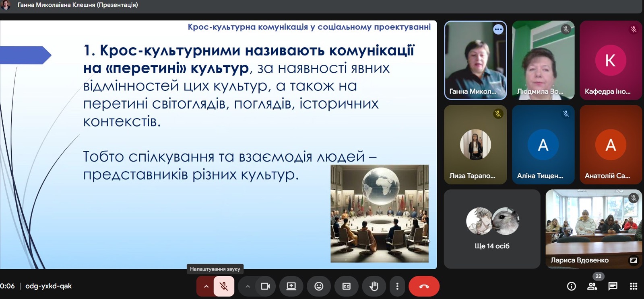The image size is (644, 299).
Task: Open the in-call chat panel
Action: pos(613,286)
